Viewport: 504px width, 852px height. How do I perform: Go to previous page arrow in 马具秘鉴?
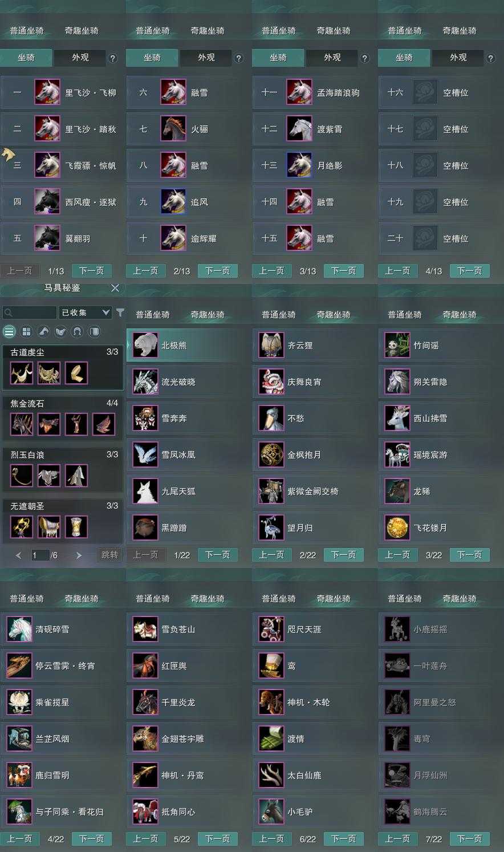[x=18, y=555]
